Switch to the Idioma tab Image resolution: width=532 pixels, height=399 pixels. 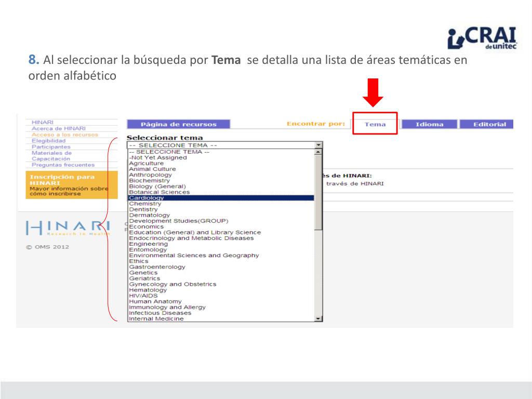coord(430,124)
